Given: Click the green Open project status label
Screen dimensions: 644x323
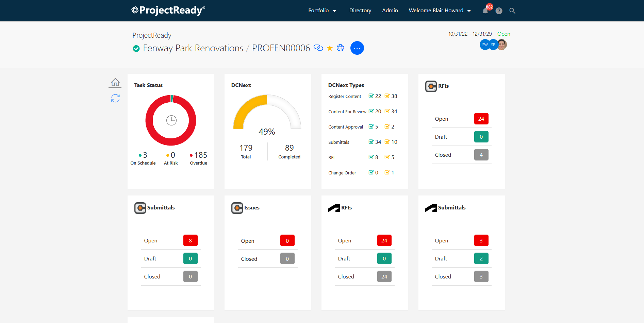Looking at the screenshot, I should pos(503,34).
